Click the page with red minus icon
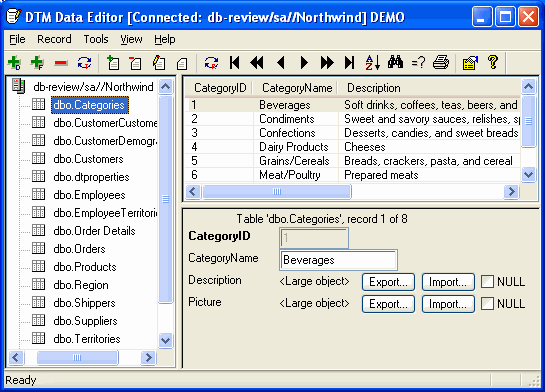Screen dimensions: 545x392 [135, 63]
